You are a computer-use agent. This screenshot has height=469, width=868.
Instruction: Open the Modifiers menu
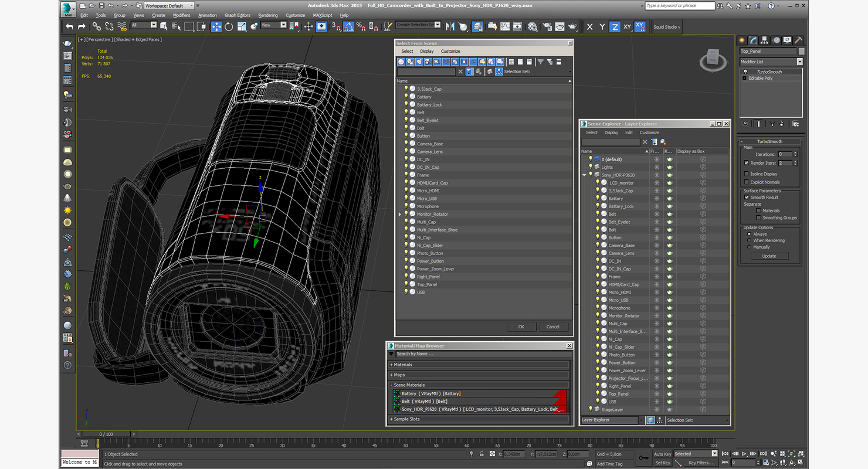(x=182, y=15)
